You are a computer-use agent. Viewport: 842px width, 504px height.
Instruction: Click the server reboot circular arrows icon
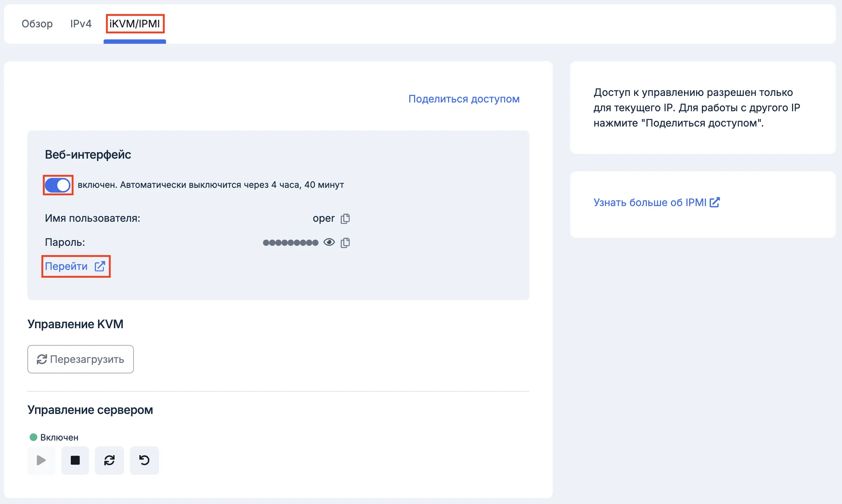[x=109, y=460]
